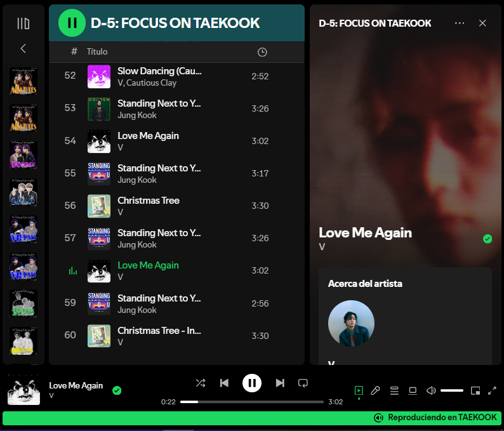Viewport: 504px width, 431px height.
Task: Pause playlist with the green header button
Action: [72, 23]
